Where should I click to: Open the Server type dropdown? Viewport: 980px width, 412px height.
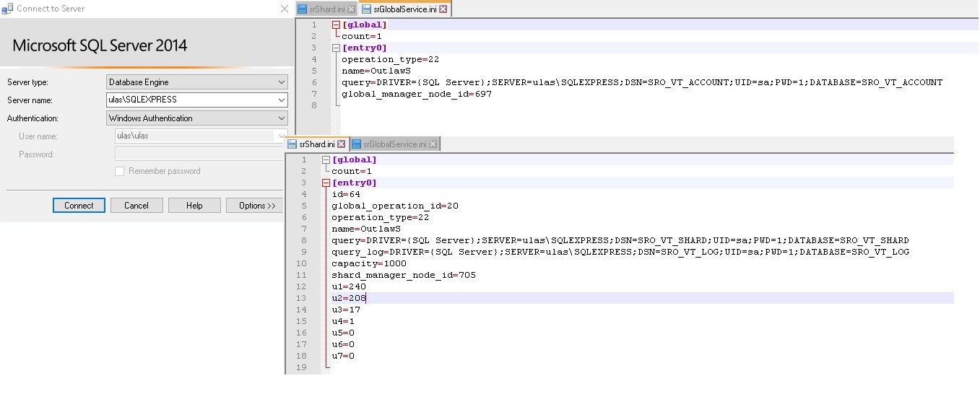tap(281, 82)
